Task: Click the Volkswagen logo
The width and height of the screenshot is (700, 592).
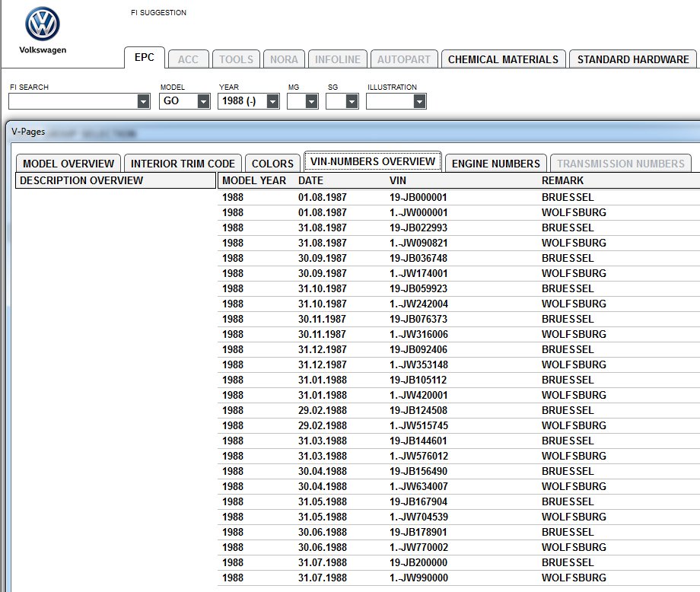Action: point(43,24)
